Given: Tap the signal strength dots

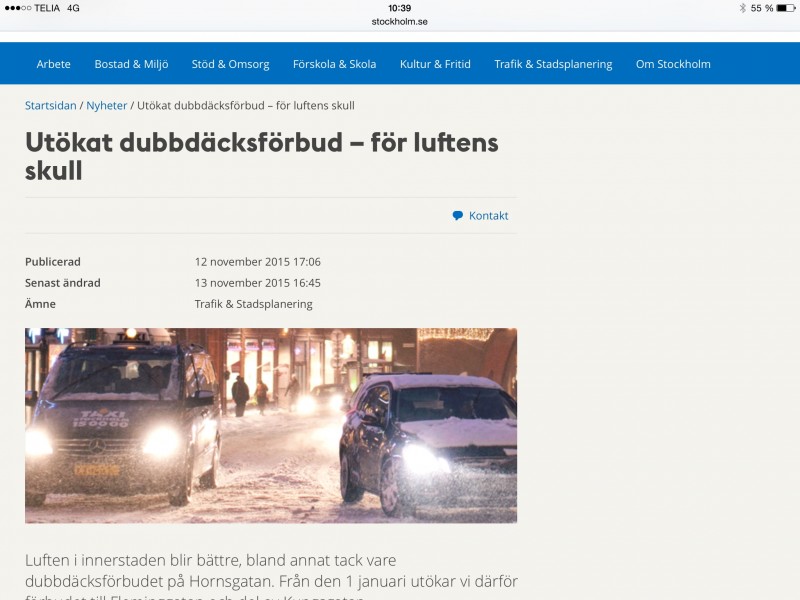Looking at the screenshot, I should (x=17, y=8).
